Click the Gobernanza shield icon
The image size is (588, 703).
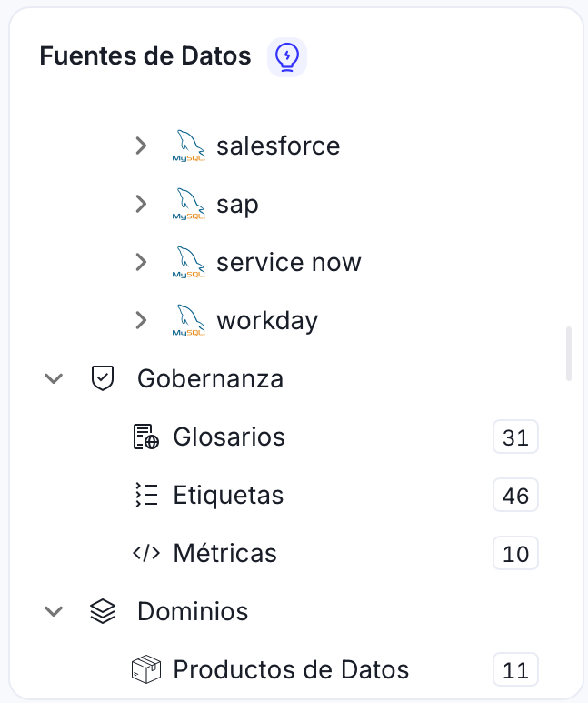[104, 378]
